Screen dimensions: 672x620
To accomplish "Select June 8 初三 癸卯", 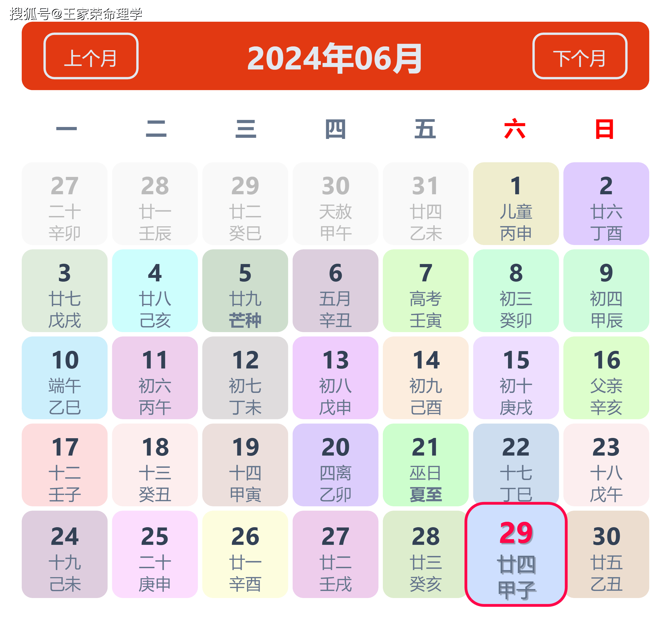I will pos(516,291).
